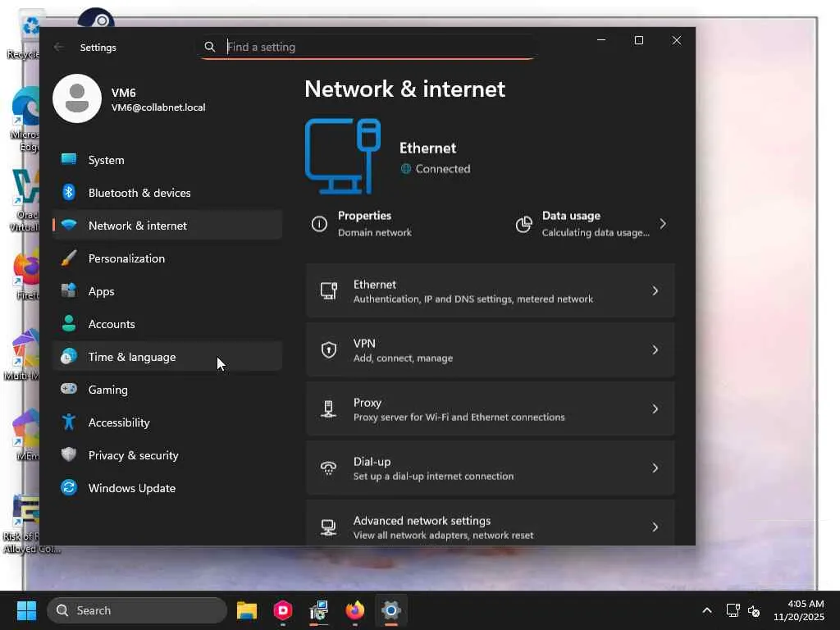
Task: Click the Connected status text
Action: [x=443, y=169]
